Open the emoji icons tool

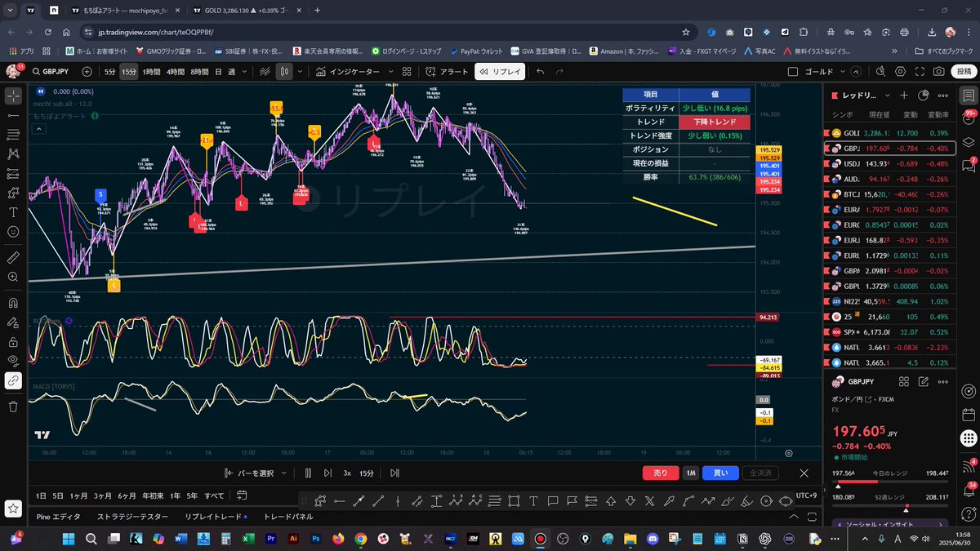click(x=13, y=232)
